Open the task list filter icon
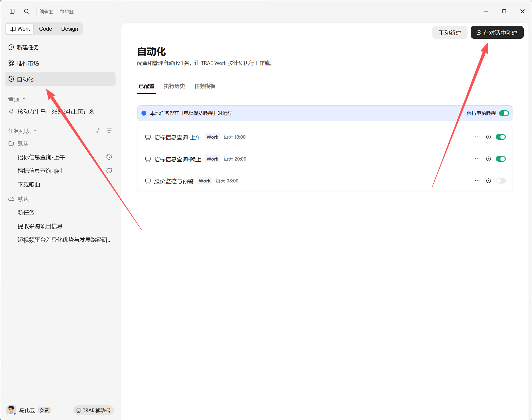 click(109, 131)
